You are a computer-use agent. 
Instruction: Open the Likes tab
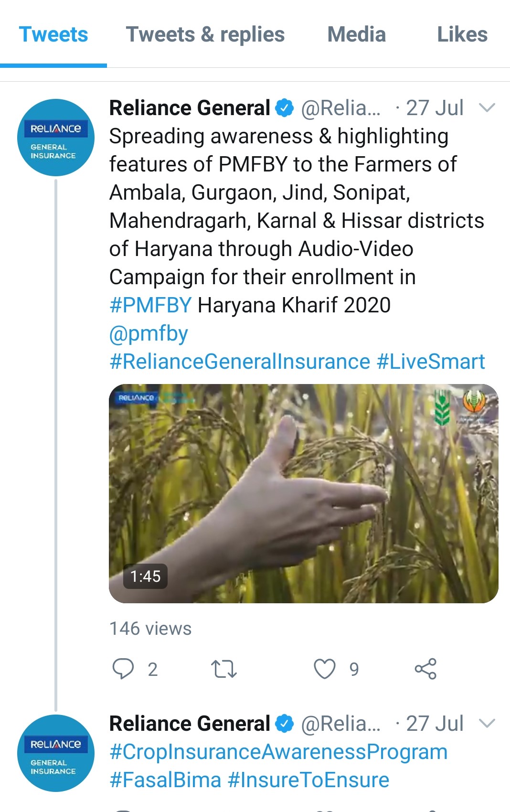462,35
